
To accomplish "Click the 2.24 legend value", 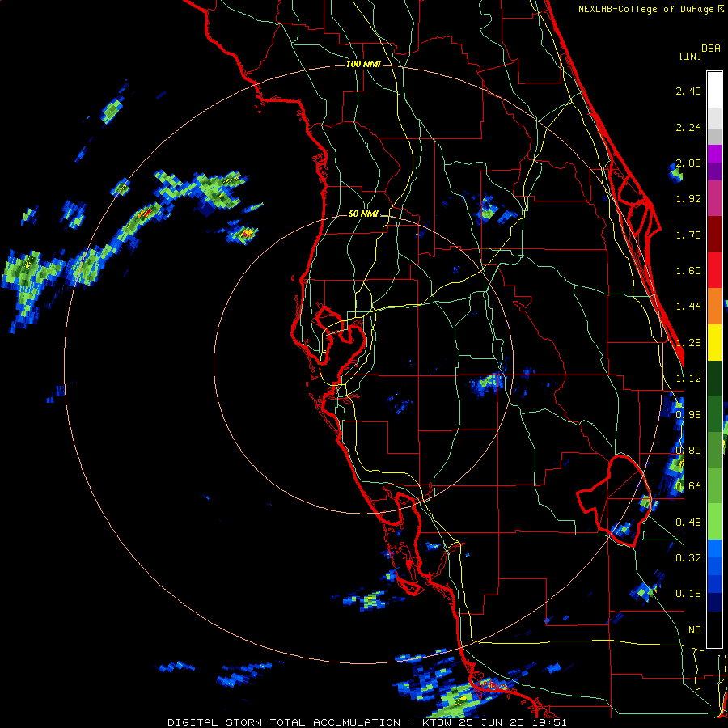I will (688, 127).
